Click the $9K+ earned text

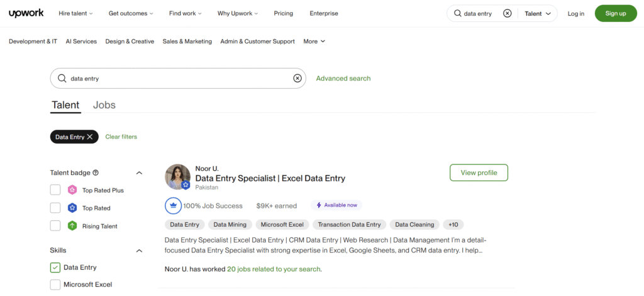(x=277, y=205)
